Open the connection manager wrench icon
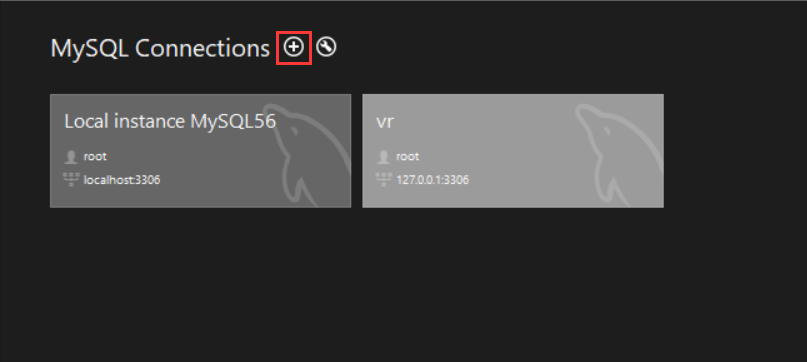The image size is (807, 362). coord(326,47)
